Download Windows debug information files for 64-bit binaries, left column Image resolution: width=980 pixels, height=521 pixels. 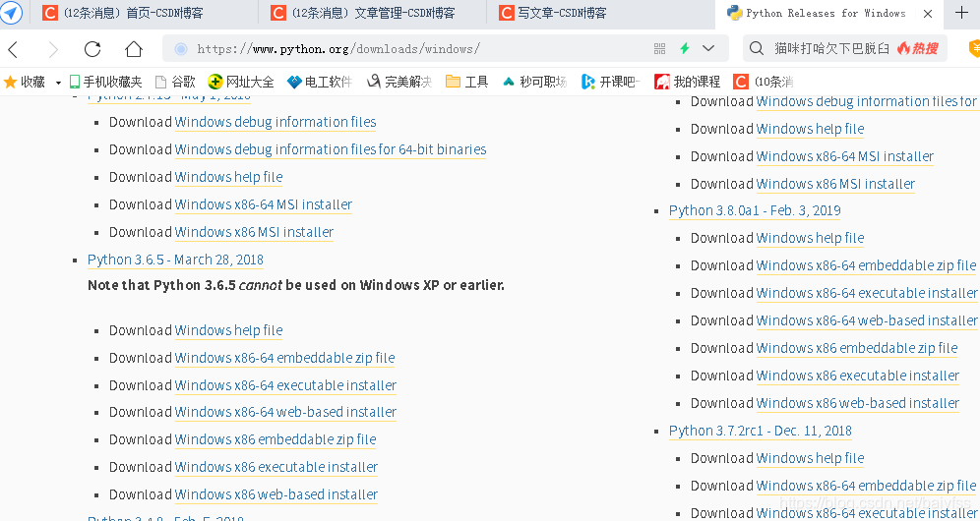click(x=330, y=150)
